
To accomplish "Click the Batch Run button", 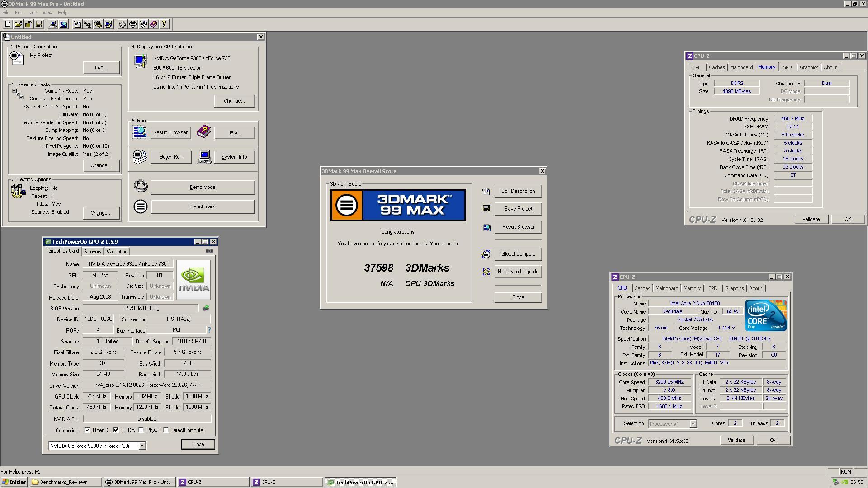I will click(171, 157).
